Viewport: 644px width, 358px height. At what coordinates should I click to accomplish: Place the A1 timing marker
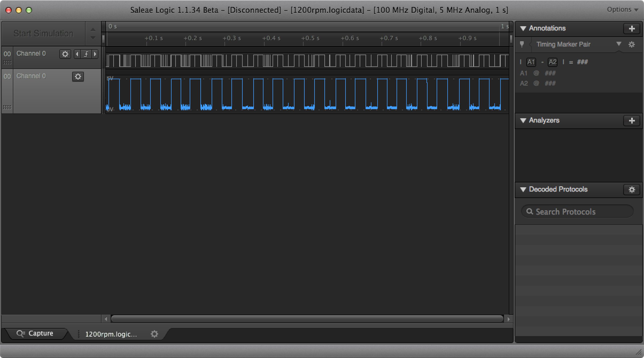coord(531,62)
